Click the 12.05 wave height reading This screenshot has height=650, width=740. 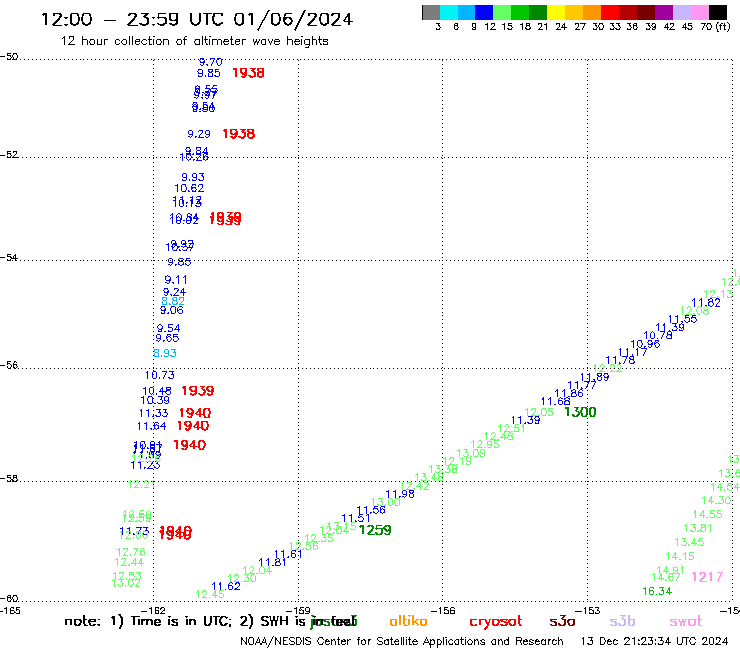[x=539, y=412]
